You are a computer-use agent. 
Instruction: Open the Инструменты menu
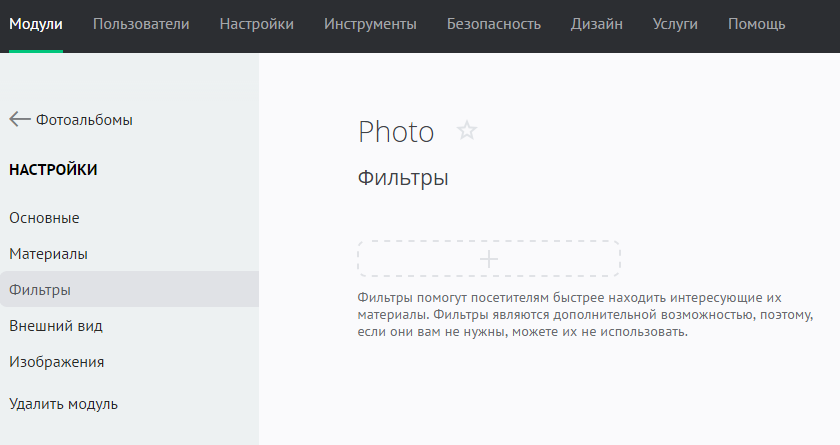(370, 24)
